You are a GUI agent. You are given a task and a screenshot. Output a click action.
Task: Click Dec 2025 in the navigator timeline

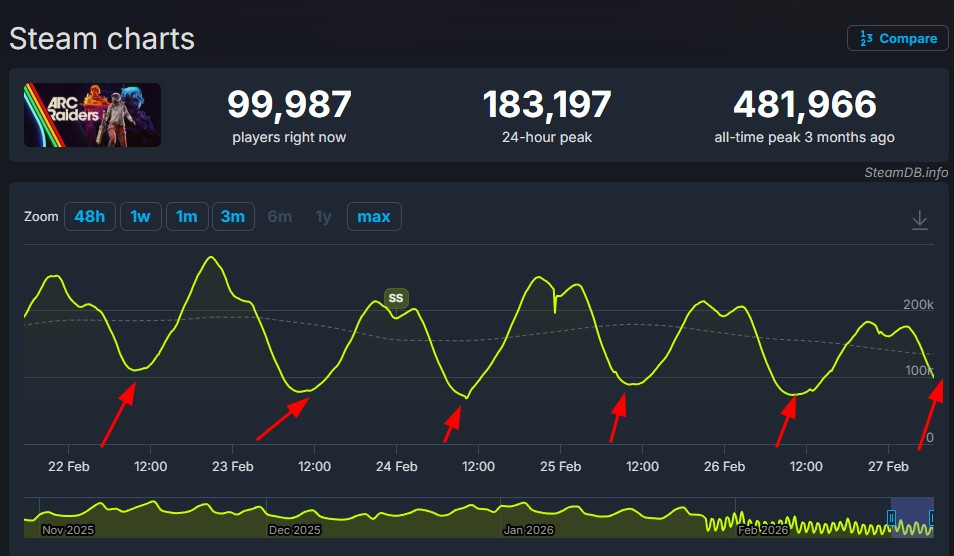(294, 530)
